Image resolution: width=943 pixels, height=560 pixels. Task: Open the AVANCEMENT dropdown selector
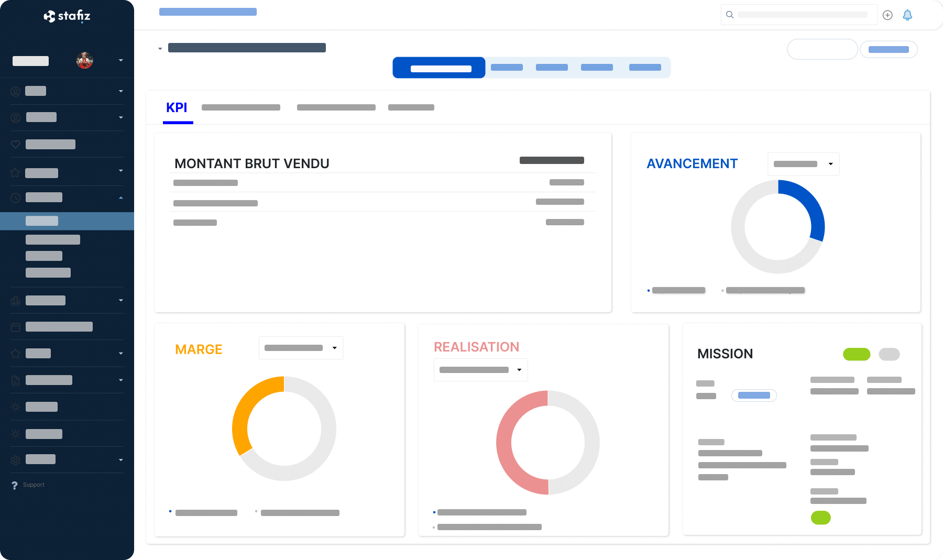point(804,164)
